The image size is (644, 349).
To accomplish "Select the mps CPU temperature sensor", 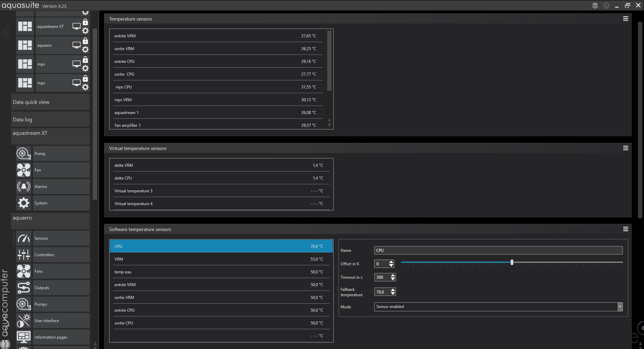I will pos(218,87).
